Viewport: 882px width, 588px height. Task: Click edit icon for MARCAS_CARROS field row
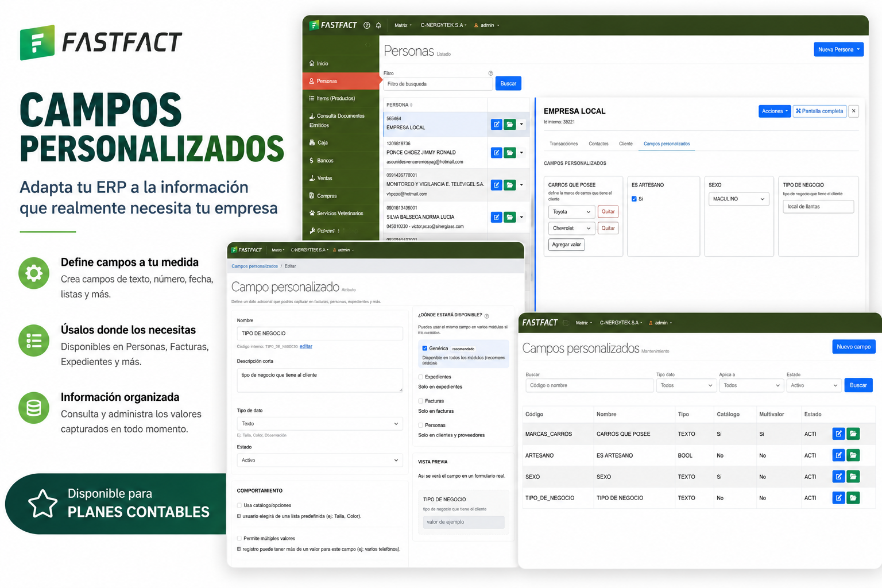click(x=838, y=434)
